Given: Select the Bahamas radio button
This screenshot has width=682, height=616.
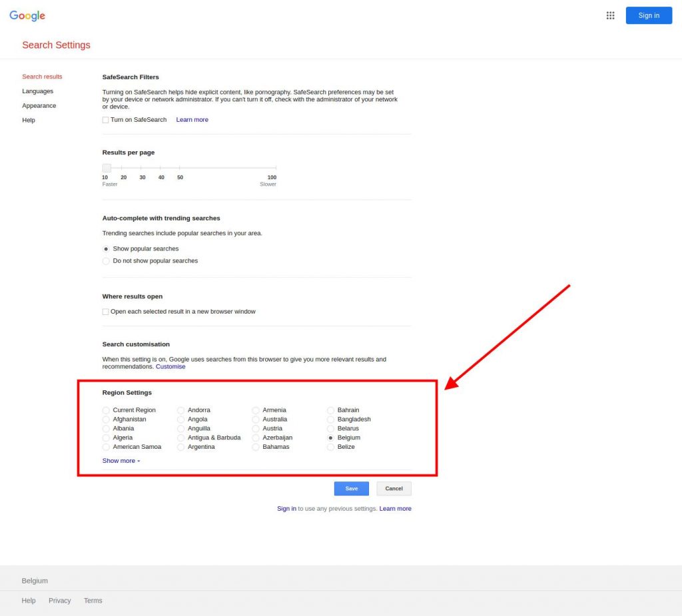Looking at the screenshot, I should point(255,447).
